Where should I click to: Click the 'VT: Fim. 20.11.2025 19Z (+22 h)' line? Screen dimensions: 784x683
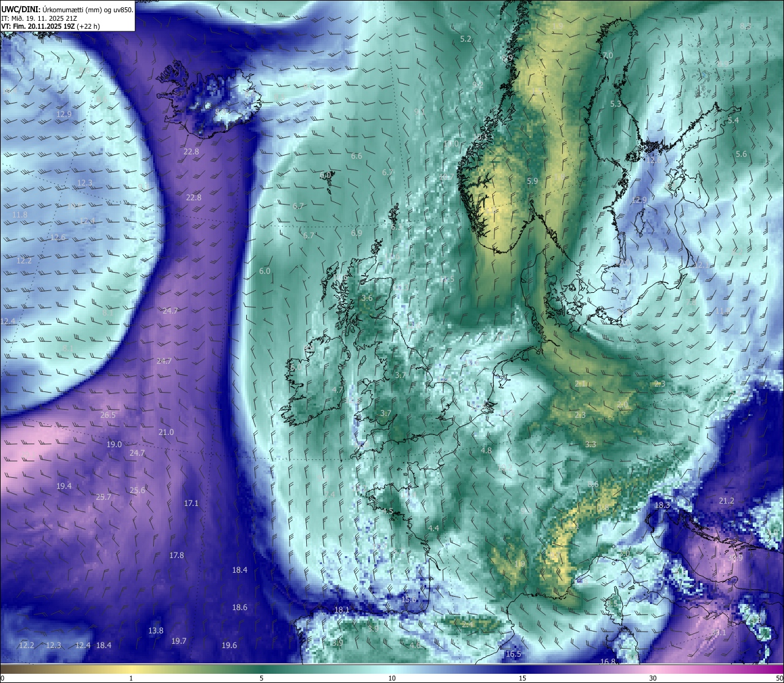tap(51, 26)
